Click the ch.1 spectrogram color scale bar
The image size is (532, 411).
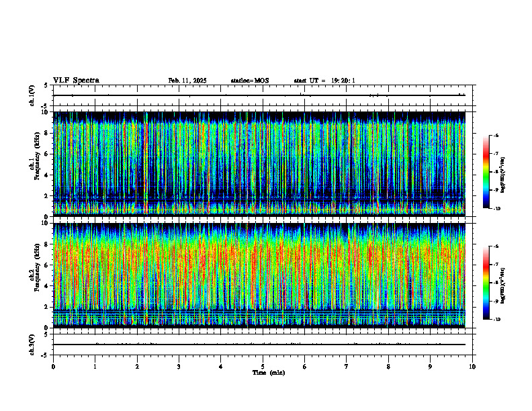point(486,172)
